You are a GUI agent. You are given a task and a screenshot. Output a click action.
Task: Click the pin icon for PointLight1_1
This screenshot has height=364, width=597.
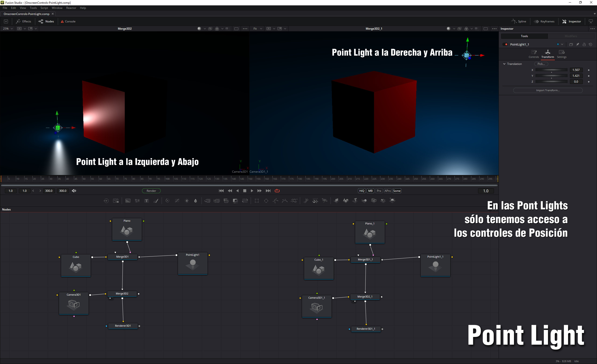pyautogui.click(x=577, y=44)
